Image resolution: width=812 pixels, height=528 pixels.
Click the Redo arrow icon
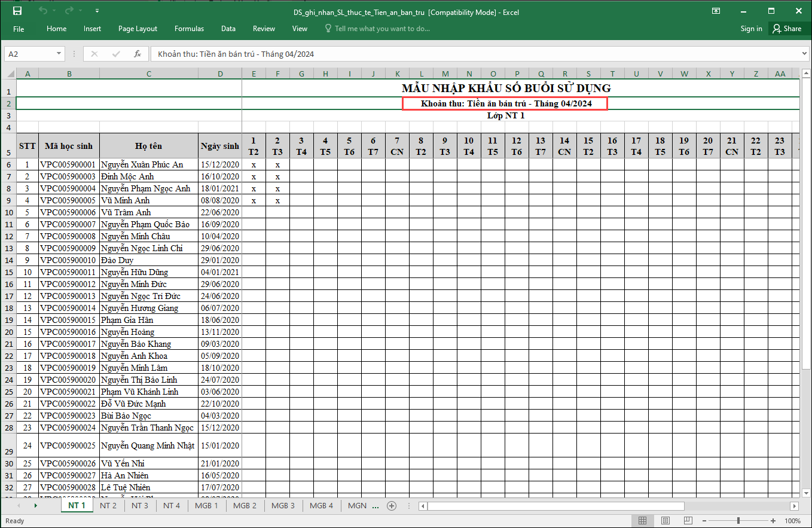tap(68, 11)
